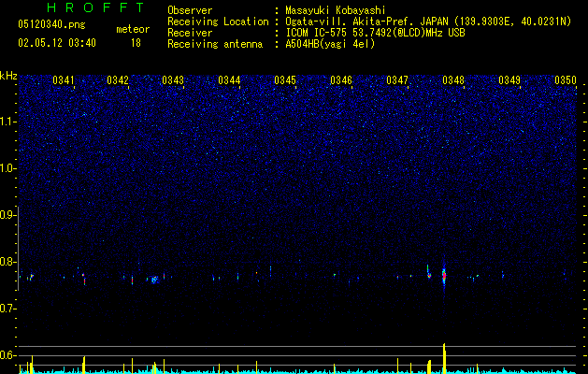Viewport: 588px width, 374px height.
Task: Click the A504HB(yagi 4el) antenna text
Action: [330, 44]
